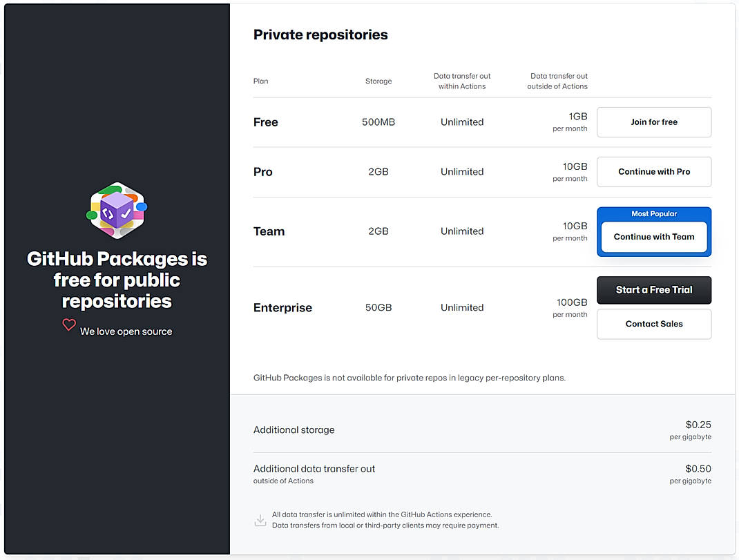Click the 'Additional data transfer out' row
This screenshot has width=739, height=560.
point(314,468)
